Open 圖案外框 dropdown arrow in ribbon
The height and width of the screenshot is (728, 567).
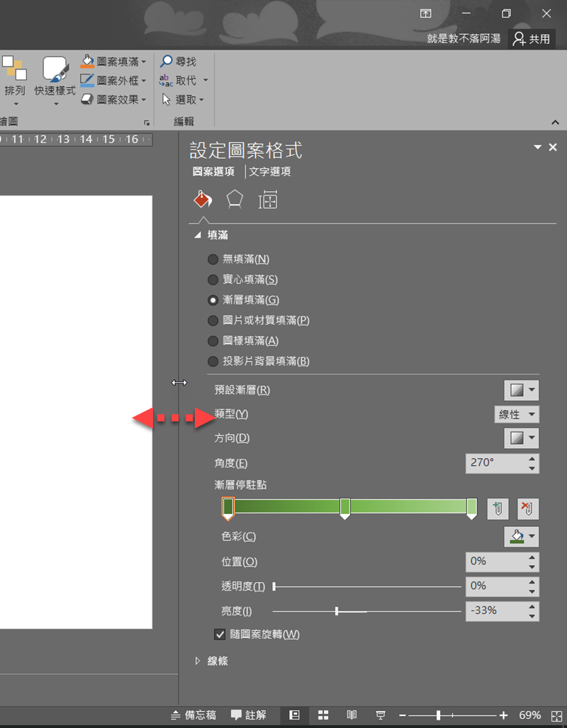click(x=144, y=81)
